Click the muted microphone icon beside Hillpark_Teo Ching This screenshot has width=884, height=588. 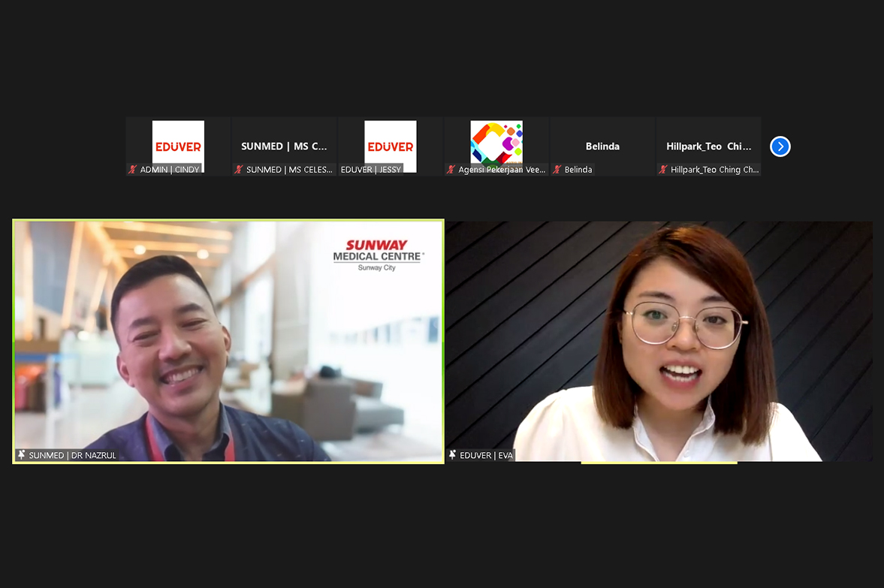pos(663,169)
